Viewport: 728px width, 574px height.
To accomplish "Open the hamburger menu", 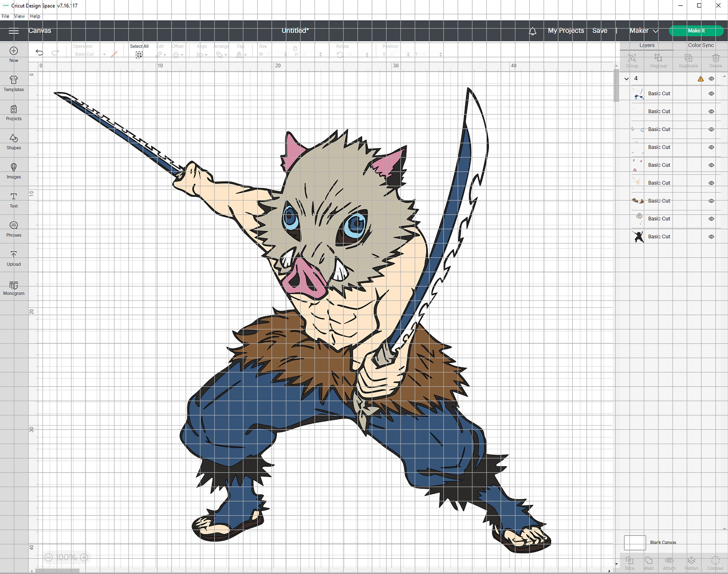I will (13, 31).
